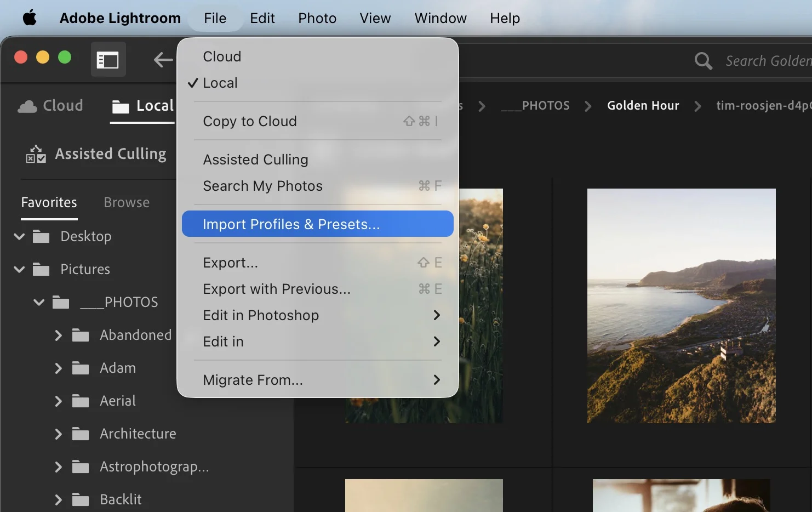Open the Window menu

click(x=440, y=18)
